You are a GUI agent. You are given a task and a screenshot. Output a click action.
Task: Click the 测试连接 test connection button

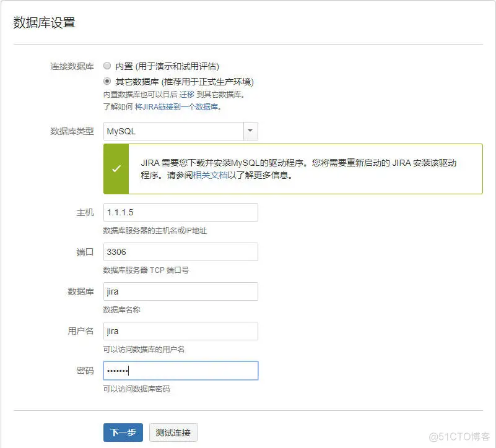[x=173, y=432]
